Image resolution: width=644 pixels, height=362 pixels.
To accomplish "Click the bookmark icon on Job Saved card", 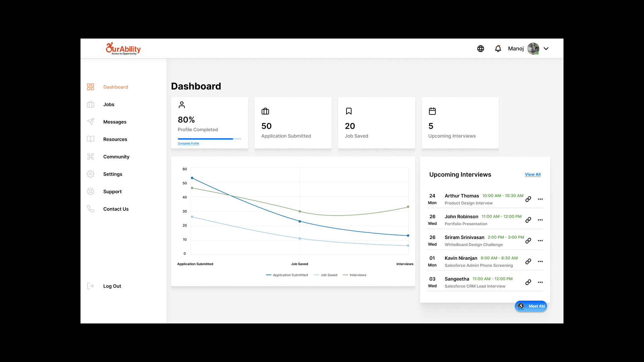I will point(349,111).
